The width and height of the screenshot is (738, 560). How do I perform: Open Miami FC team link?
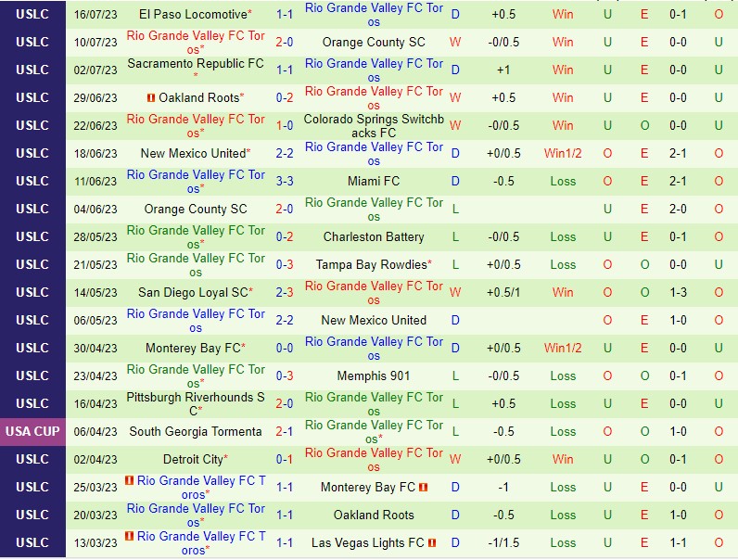coord(374,181)
